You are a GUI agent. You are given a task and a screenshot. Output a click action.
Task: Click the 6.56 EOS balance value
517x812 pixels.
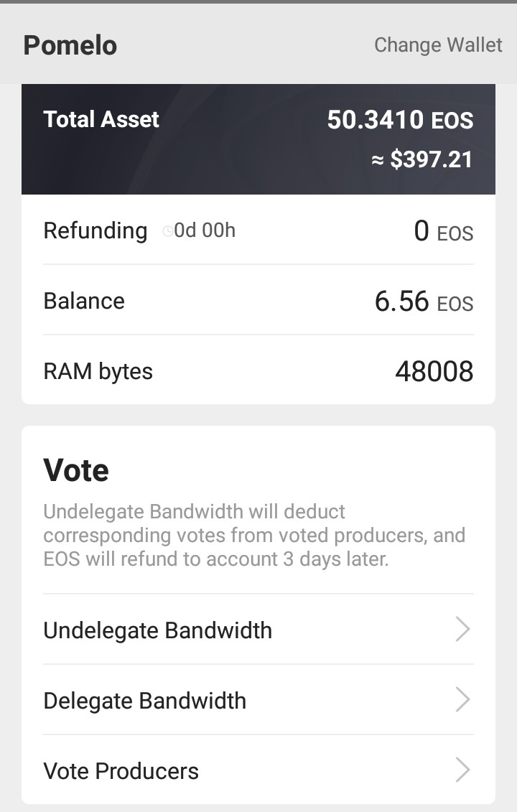424,302
